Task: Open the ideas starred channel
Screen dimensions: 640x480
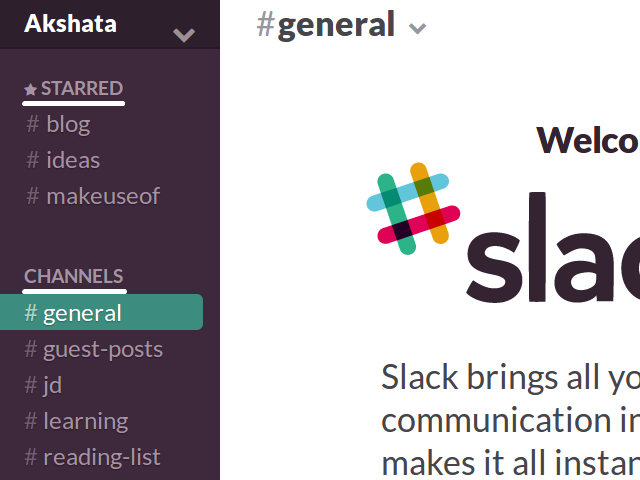Action: 73,160
